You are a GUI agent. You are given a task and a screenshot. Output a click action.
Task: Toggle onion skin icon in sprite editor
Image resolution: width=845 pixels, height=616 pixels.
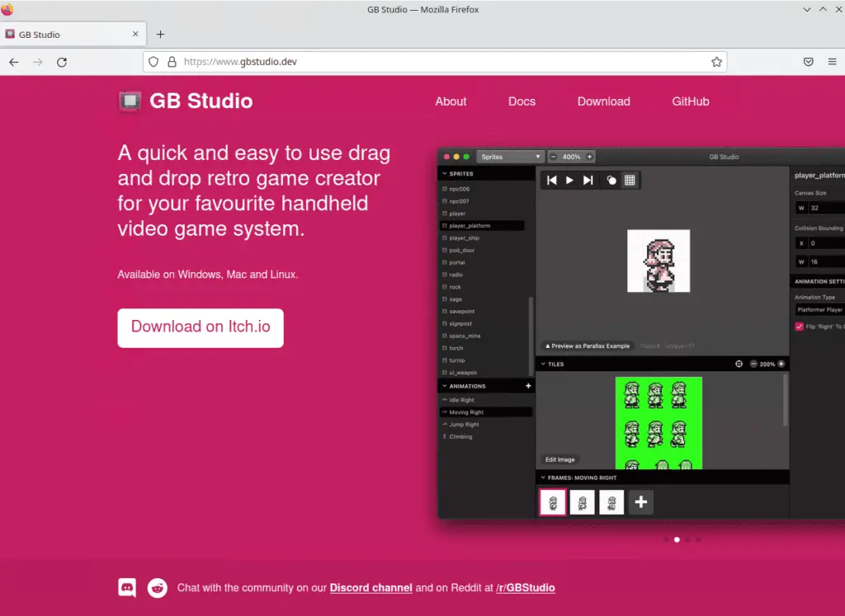[611, 181]
